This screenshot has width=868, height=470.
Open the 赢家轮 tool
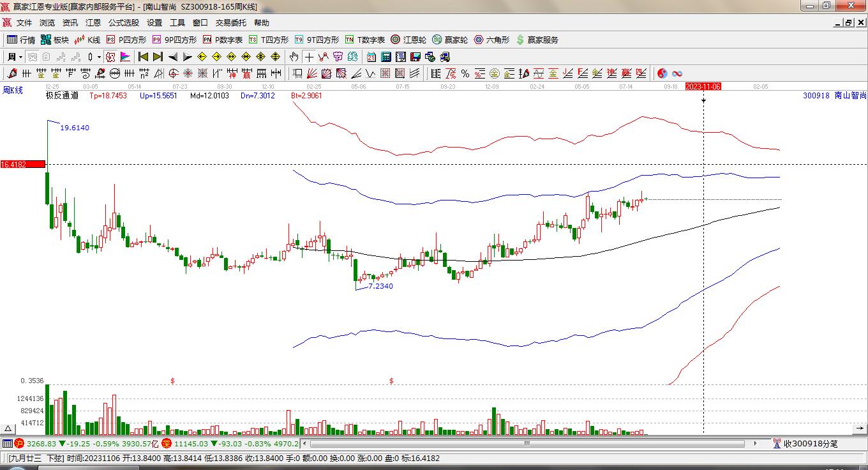(x=450, y=40)
